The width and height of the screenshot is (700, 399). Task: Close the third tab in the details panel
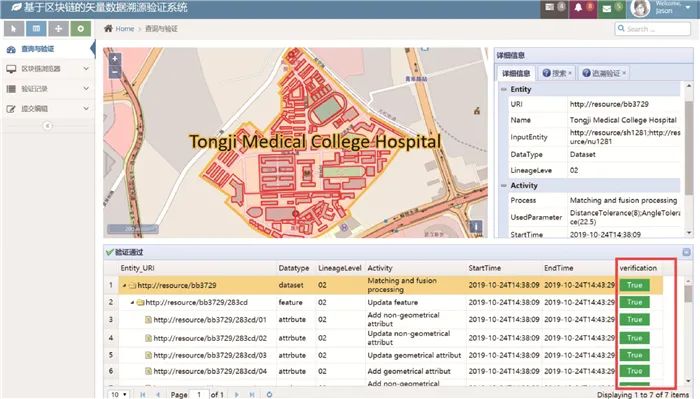[624, 73]
